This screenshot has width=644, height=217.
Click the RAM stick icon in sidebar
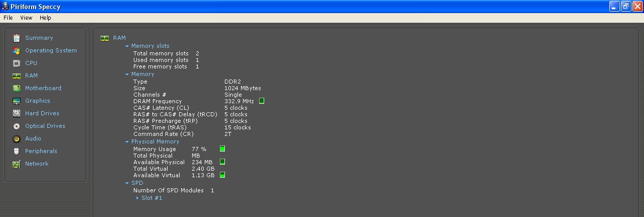17,76
